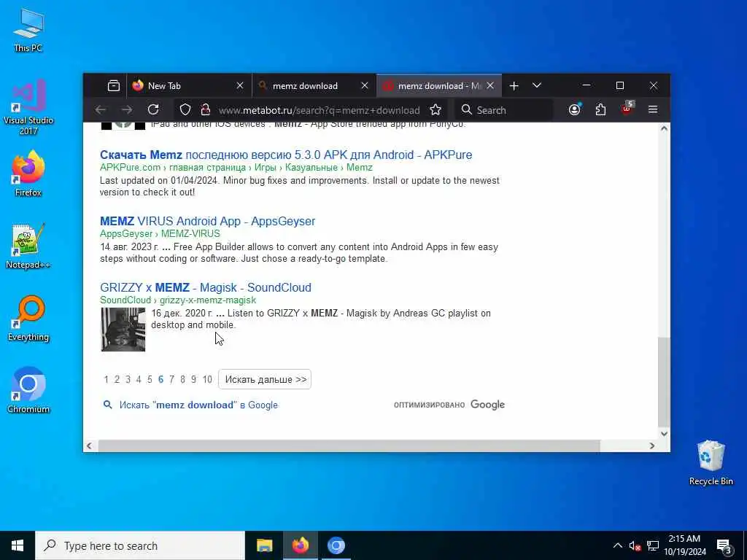Viewport: 747px width, 560px height.
Task: Open the notification center icon
Action: (x=724, y=546)
